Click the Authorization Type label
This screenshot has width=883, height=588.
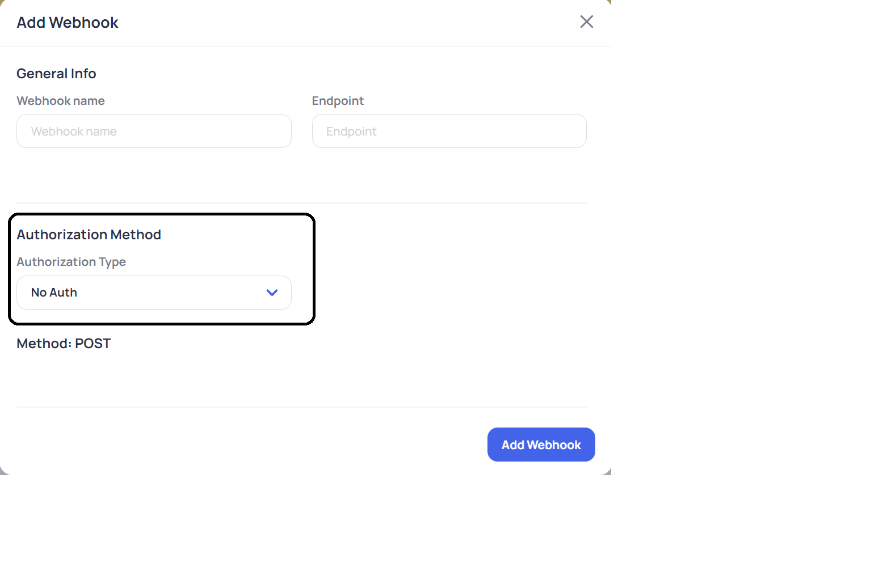[71, 261]
